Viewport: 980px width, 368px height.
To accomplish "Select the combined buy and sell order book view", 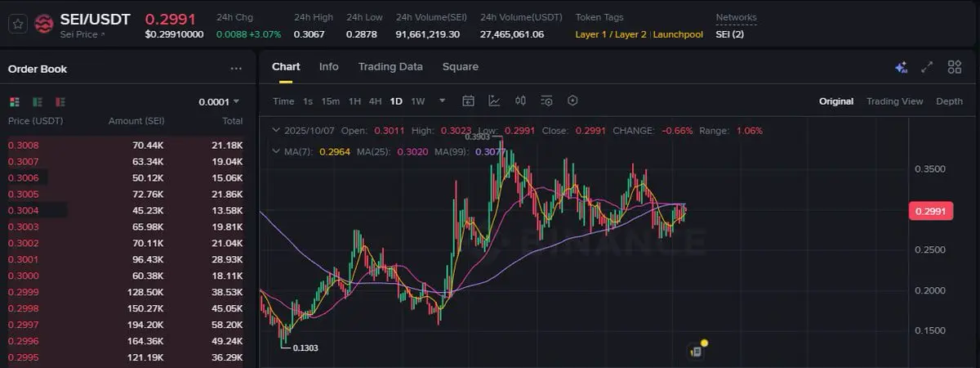I will (14, 102).
